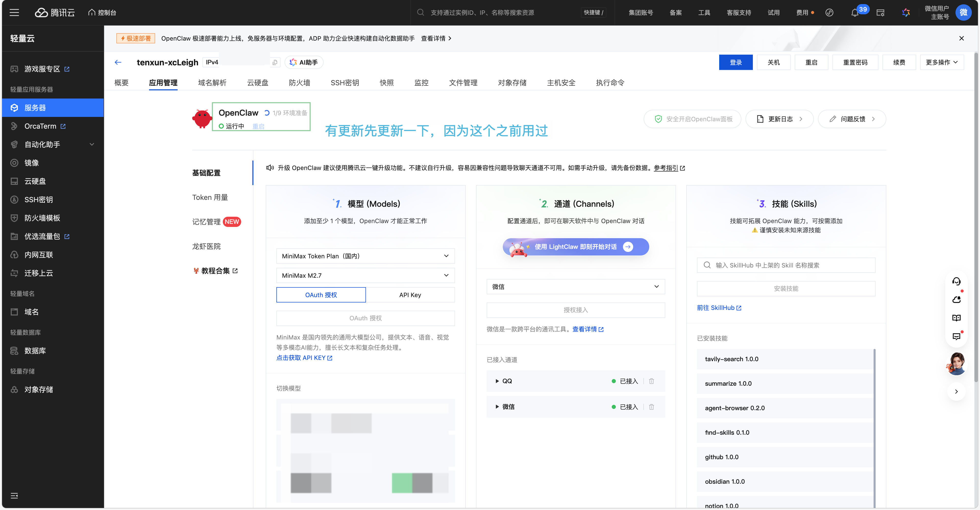
Task: Select 防火墙模板 in the sidebar
Action: 42,218
